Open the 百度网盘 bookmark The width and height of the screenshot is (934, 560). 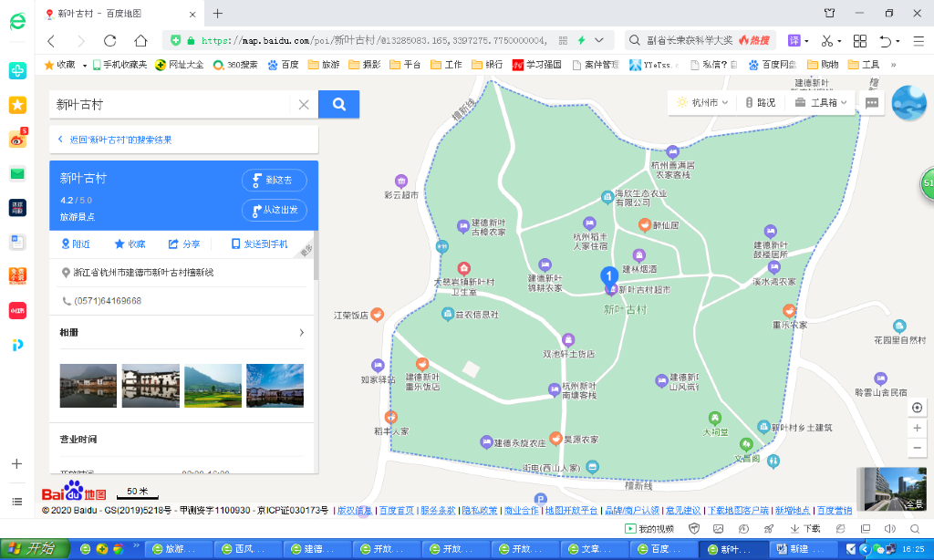point(773,65)
